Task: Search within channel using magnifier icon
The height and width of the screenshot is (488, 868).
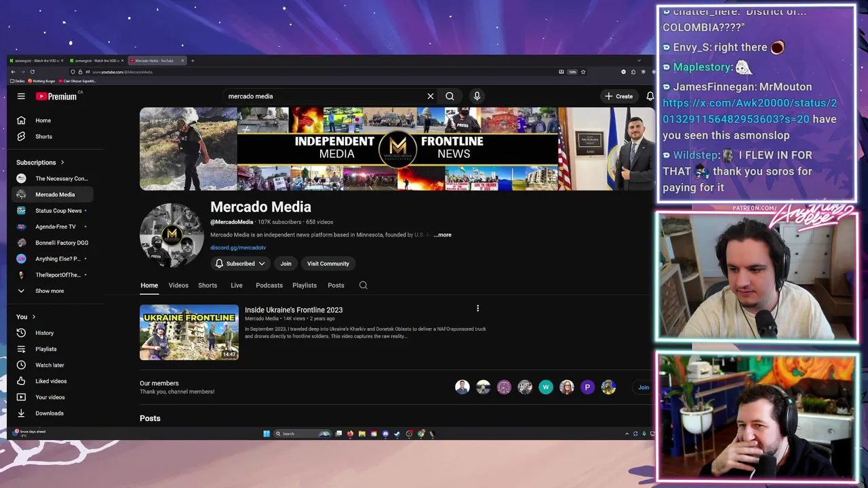Action: tap(363, 285)
